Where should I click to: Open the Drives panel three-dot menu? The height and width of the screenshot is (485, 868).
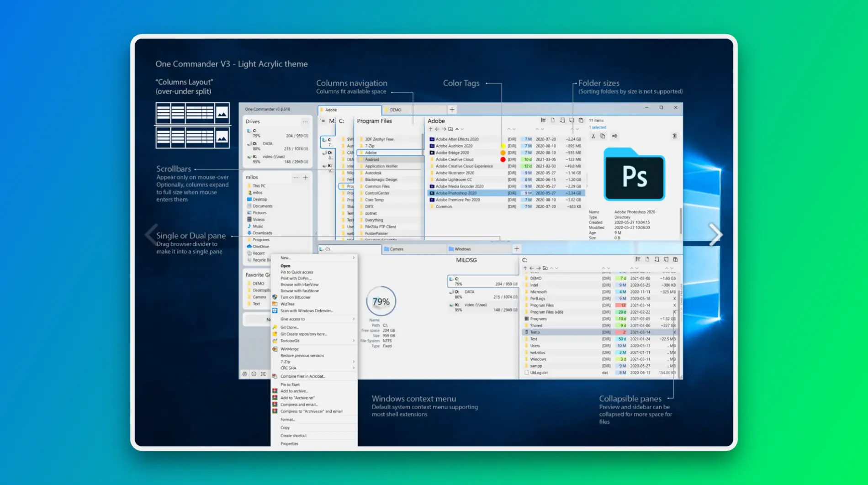305,121
